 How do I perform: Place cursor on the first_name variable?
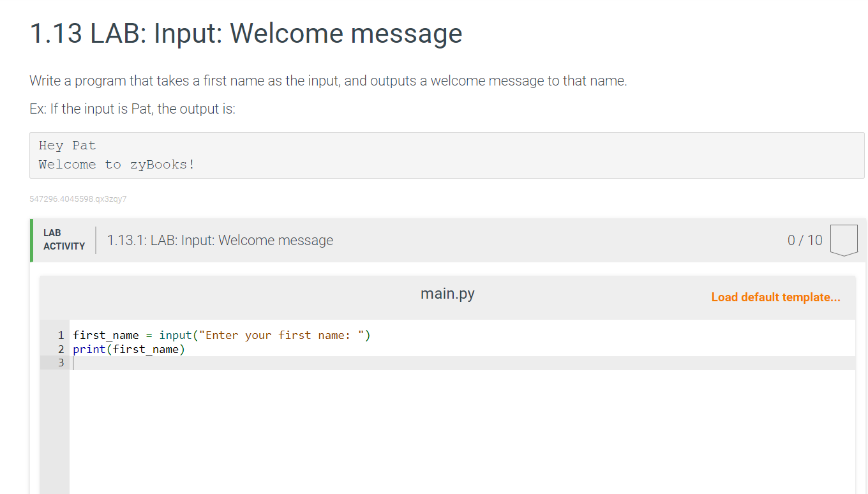[x=105, y=334]
